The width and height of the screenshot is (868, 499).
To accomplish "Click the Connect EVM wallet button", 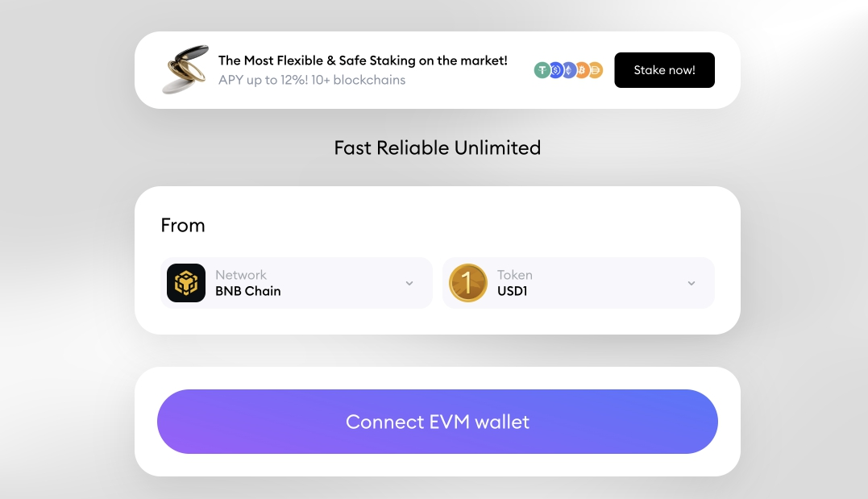I will click(x=437, y=422).
